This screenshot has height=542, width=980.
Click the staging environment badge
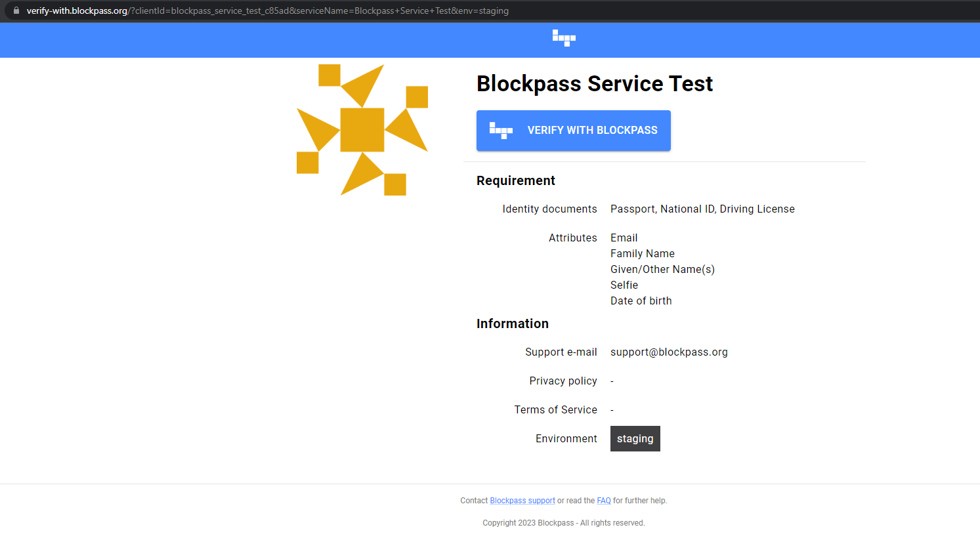coord(635,438)
